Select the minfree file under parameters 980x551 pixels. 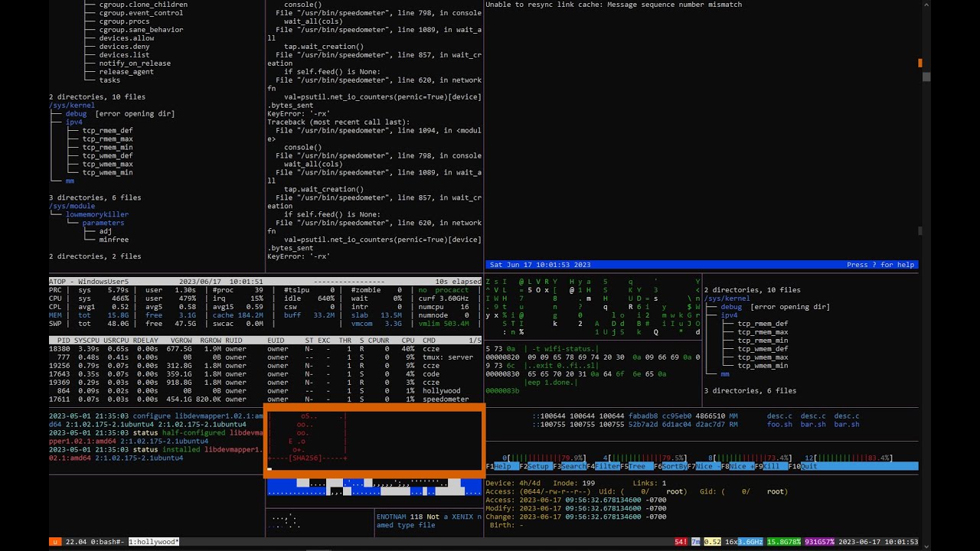click(114, 240)
